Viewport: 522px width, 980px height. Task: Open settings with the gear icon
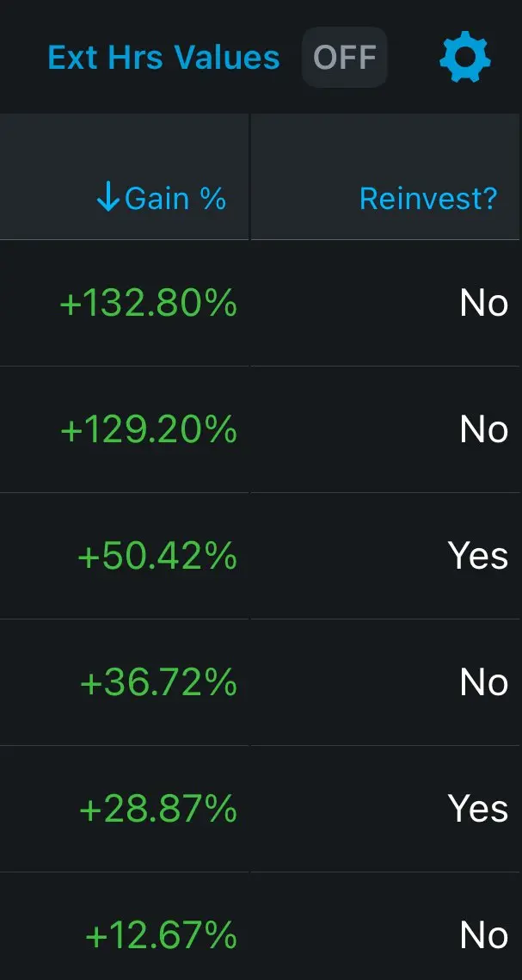click(465, 58)
